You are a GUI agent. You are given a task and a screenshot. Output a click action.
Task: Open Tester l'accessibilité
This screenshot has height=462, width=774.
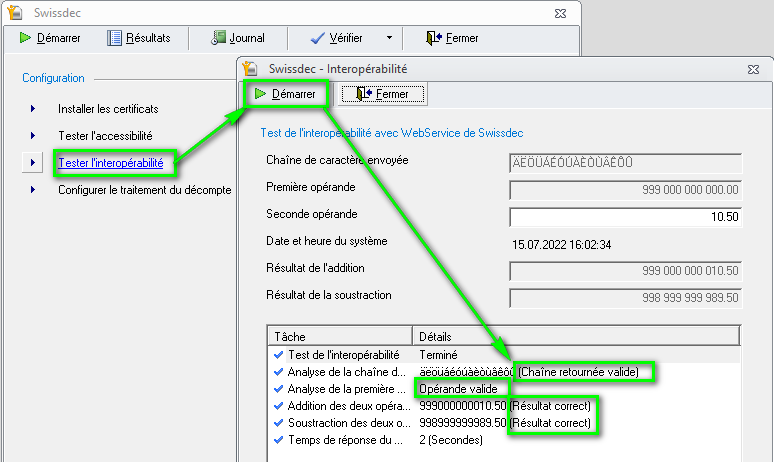pos(105,136)
